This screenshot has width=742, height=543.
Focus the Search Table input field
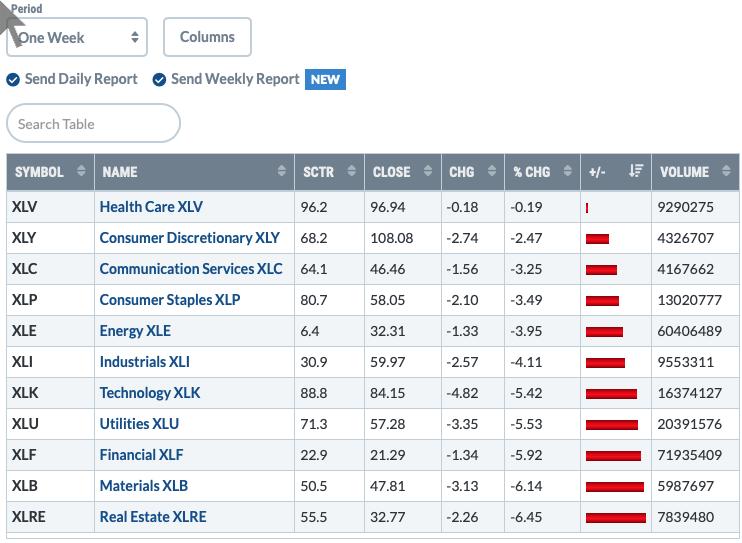point(93,123)
